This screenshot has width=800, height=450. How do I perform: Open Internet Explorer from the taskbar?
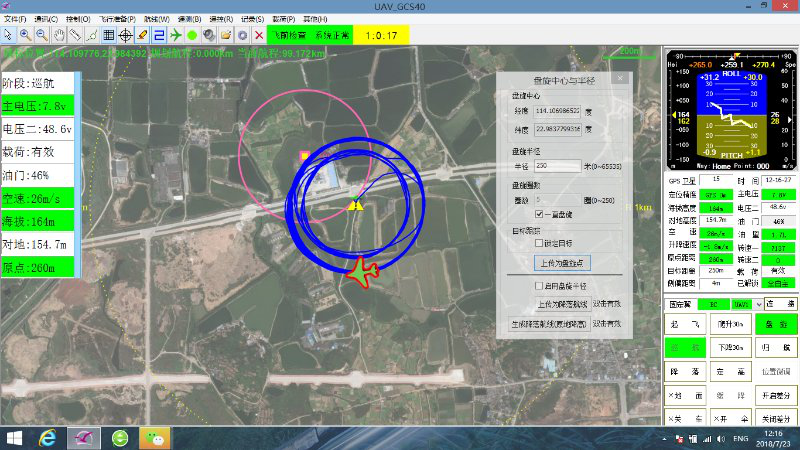click(46, 438)
